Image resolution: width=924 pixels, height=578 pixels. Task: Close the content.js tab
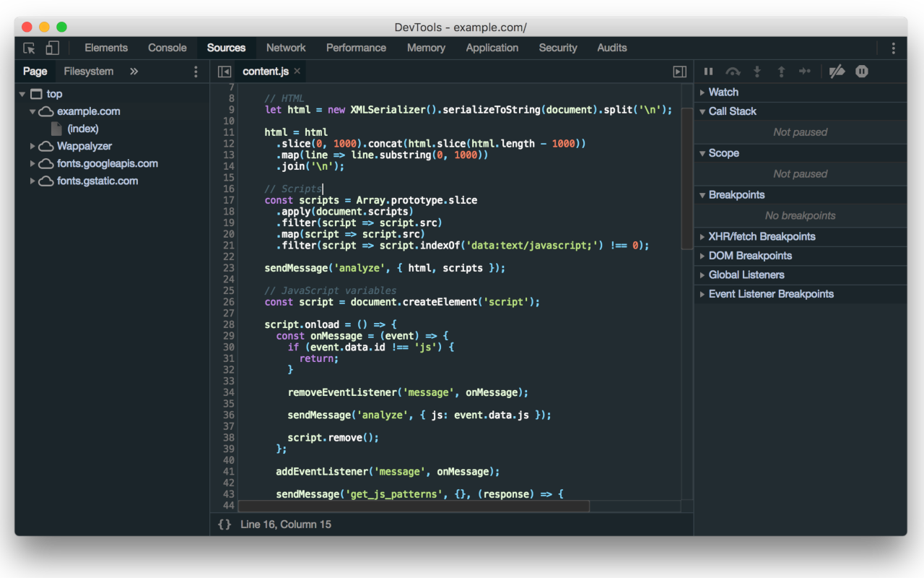click(x=297, y=71)
